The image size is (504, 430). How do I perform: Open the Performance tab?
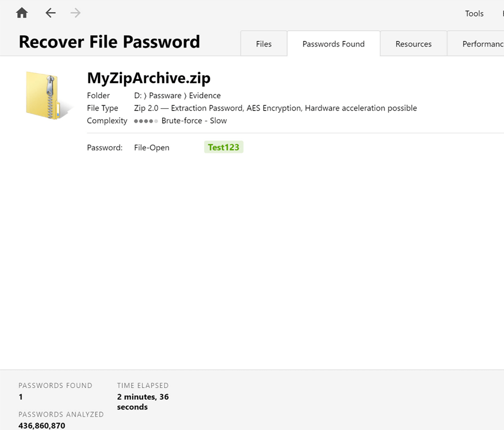476,44
